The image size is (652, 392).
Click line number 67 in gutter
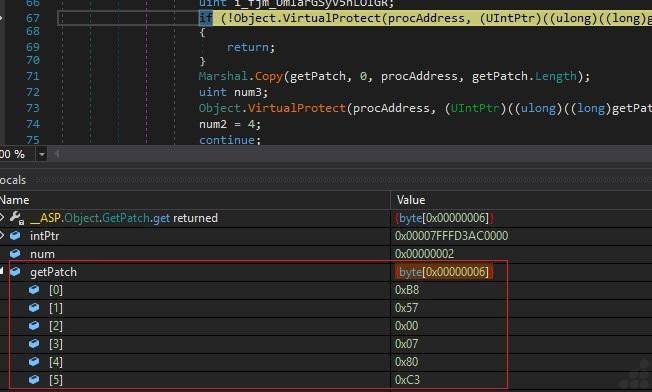coord(32,18)
